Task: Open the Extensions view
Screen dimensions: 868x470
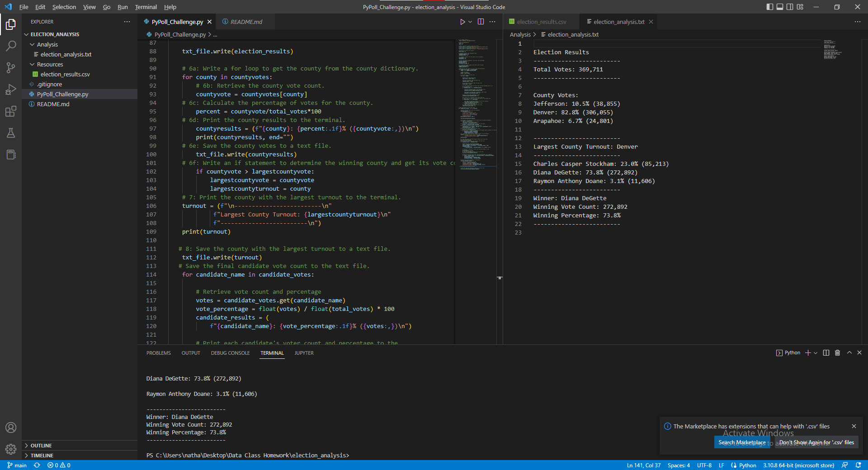Action: point(11,111)
